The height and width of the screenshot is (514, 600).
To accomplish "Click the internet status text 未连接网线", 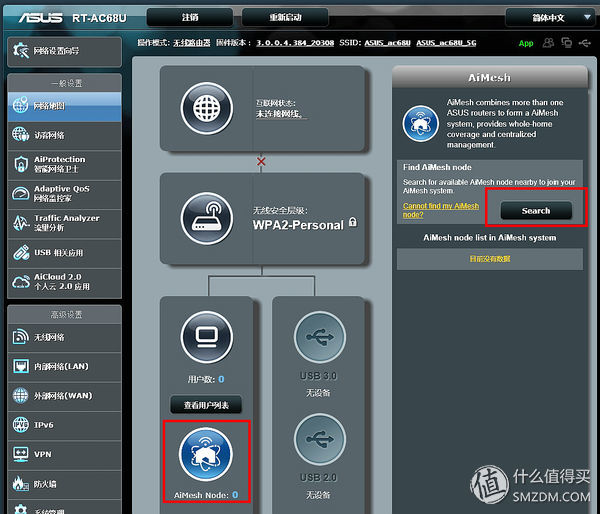I will (x=280, y=114).
